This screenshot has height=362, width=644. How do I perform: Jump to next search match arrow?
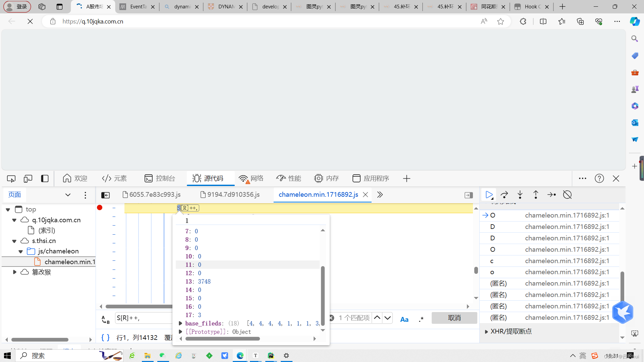coord(388,318)
